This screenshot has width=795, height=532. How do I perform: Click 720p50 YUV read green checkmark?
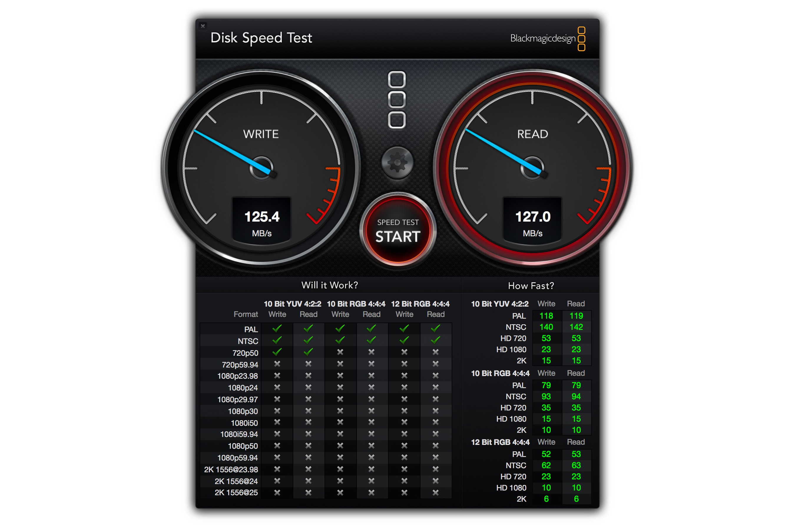coord(308,352)
